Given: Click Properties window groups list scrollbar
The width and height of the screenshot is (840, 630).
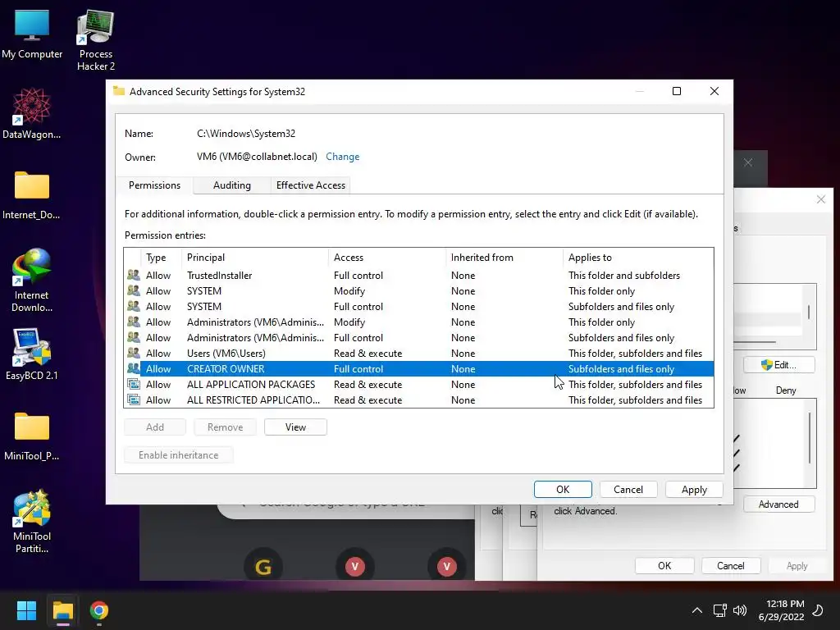Looking at the screenshot, I should point(809,312).
